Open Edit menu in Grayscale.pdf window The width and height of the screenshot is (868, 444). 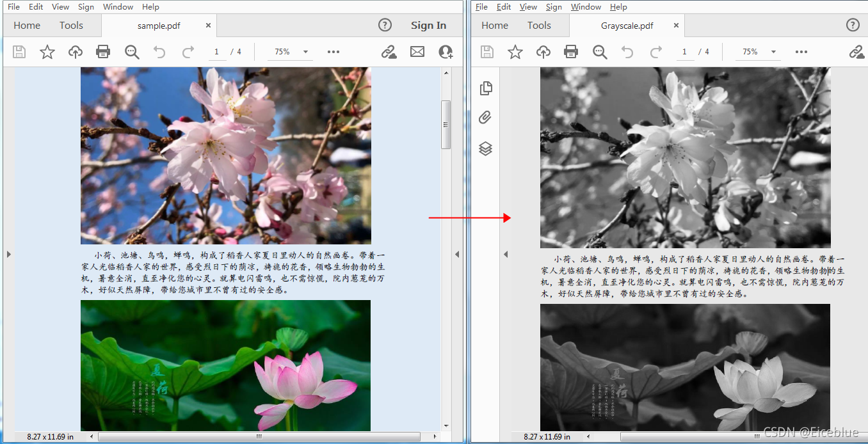click(504, 7)
